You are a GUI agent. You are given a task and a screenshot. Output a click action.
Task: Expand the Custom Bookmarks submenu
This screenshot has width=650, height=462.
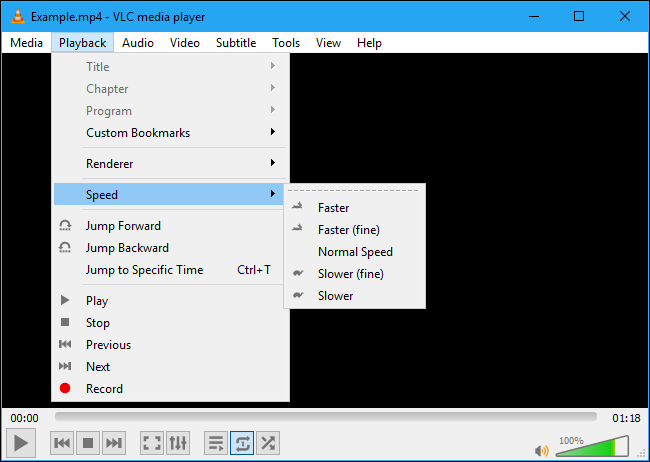[170, 133]
